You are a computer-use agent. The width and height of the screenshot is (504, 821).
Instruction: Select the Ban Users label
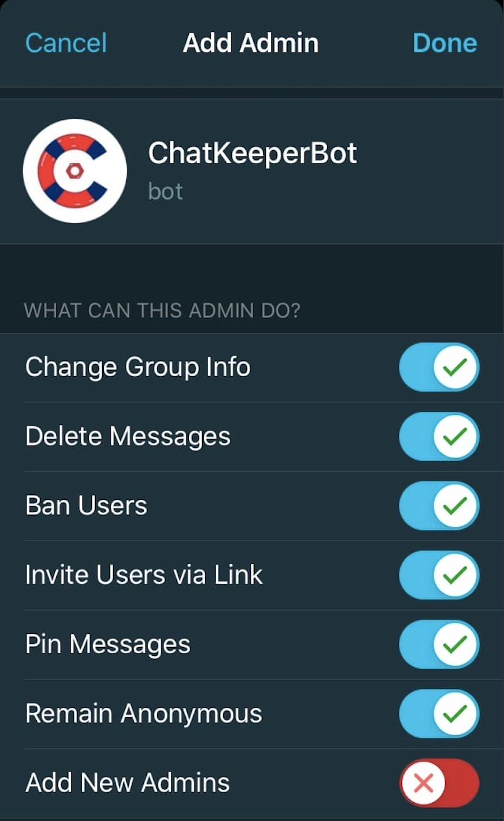click(x=86, y=506)
